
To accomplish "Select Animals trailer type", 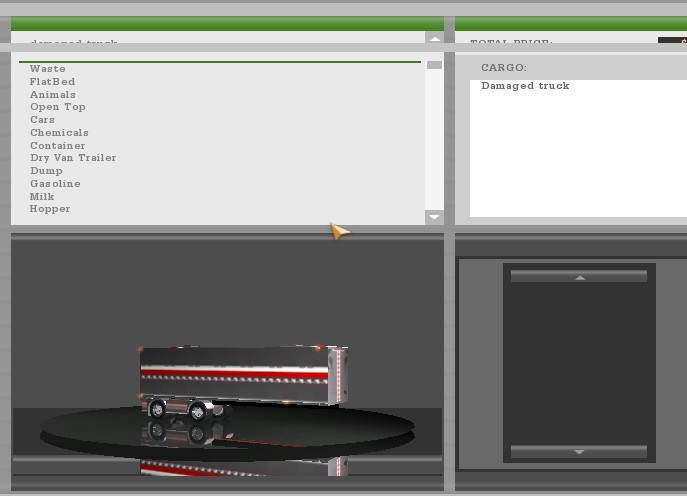I will (x=53, y=95).
